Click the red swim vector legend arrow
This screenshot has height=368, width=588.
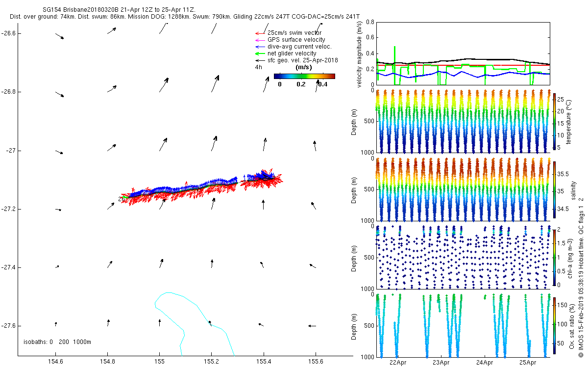[x=260, y=33]
